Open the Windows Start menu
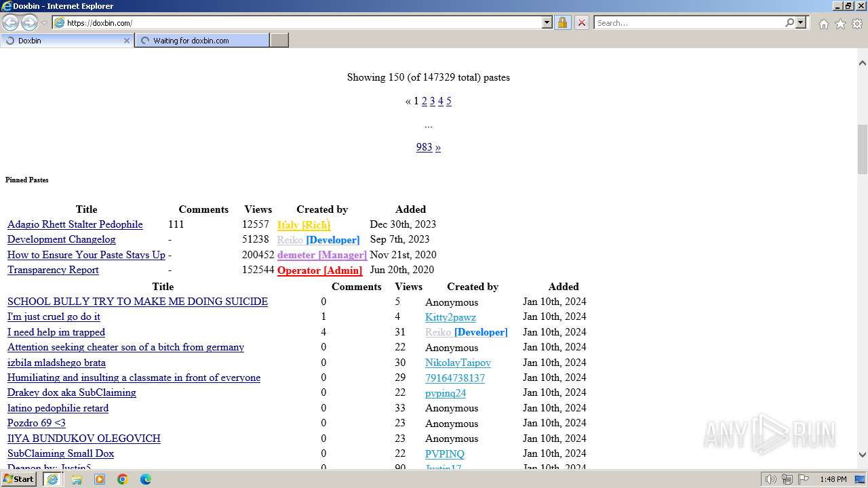 pos(19,479)
